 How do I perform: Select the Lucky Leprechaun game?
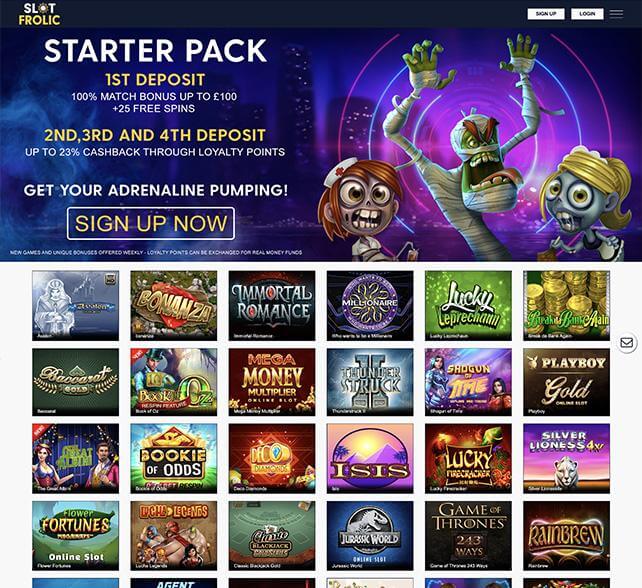[468, 305]
